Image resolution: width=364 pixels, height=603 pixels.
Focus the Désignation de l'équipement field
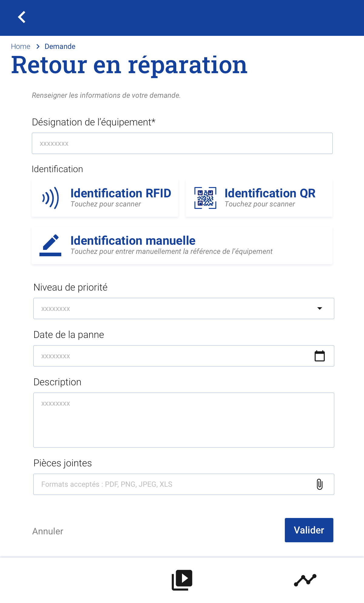point(182,143)
